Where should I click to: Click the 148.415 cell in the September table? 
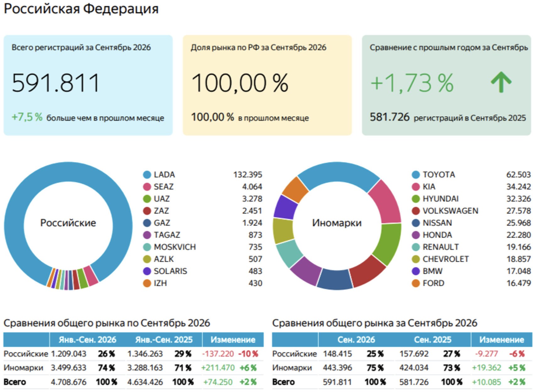(337, 354)
